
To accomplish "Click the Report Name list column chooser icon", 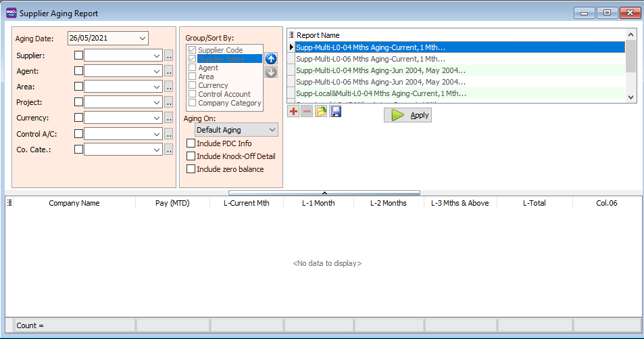I will tap(291, 35).
